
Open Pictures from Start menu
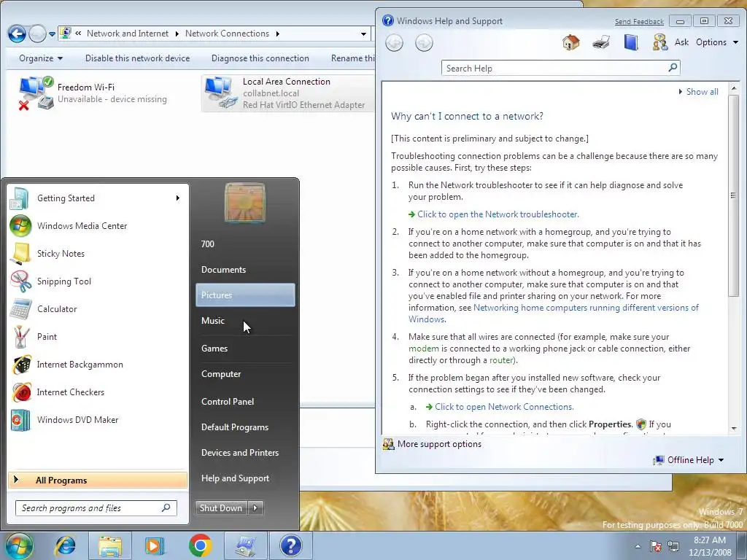pos(245,295)
